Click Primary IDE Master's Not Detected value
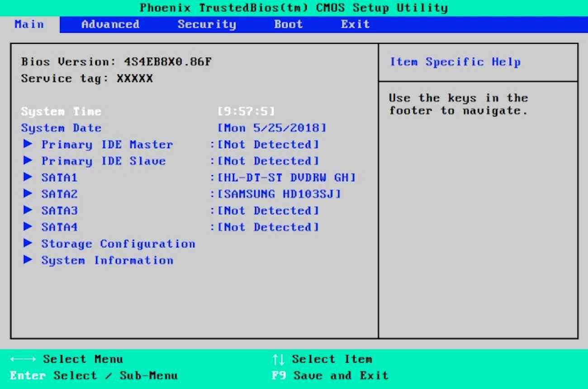Viewport: 588px width, 389px height. pyautogui.click(x=268, y=145)
